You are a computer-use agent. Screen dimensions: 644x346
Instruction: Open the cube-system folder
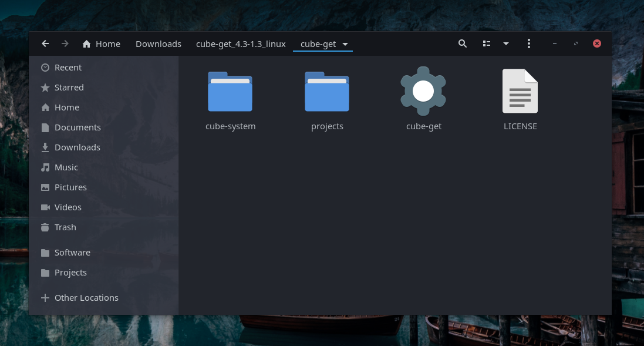coord(230,92)
